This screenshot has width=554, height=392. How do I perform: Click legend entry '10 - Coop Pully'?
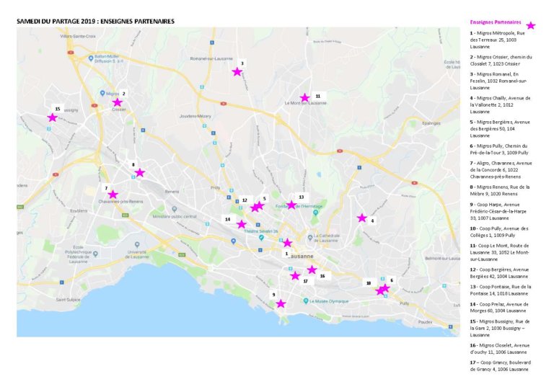click(x=499, y=231)
